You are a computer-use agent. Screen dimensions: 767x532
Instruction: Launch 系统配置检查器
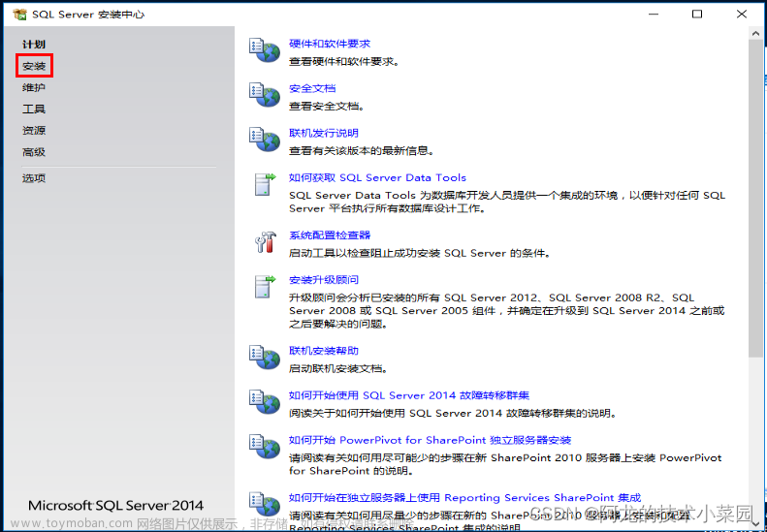pyautogui.click(x=330, y=235)
